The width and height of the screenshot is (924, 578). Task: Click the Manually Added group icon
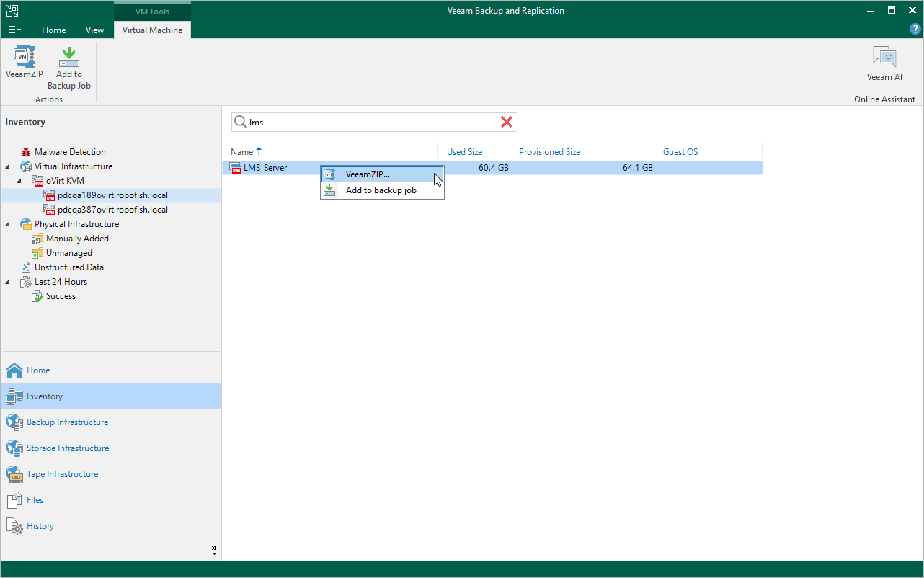pyautogui.click(x=37, y=239)
